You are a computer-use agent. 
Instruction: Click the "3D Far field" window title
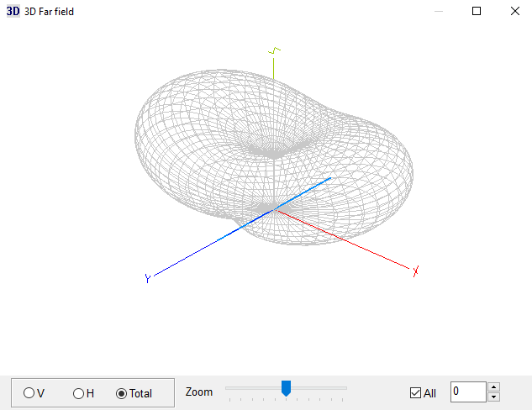pyautogui.click(x=50, y=12)
